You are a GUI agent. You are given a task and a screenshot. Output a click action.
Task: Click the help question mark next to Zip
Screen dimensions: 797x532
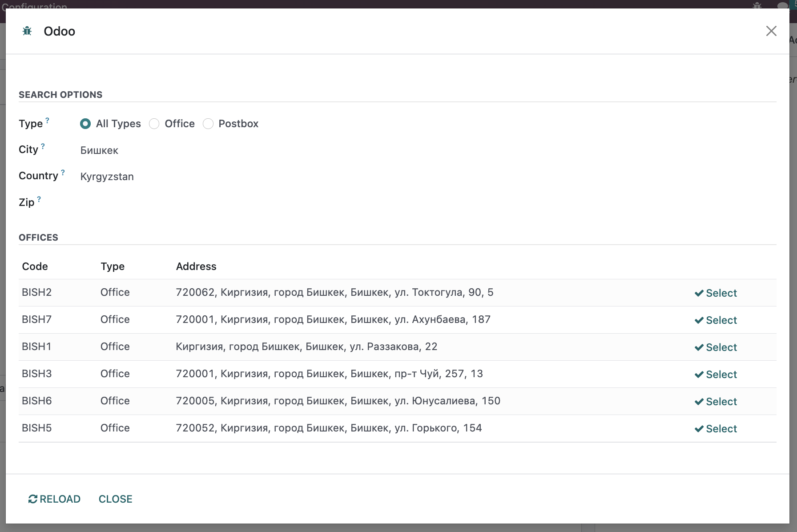click(x=39, y=199)
